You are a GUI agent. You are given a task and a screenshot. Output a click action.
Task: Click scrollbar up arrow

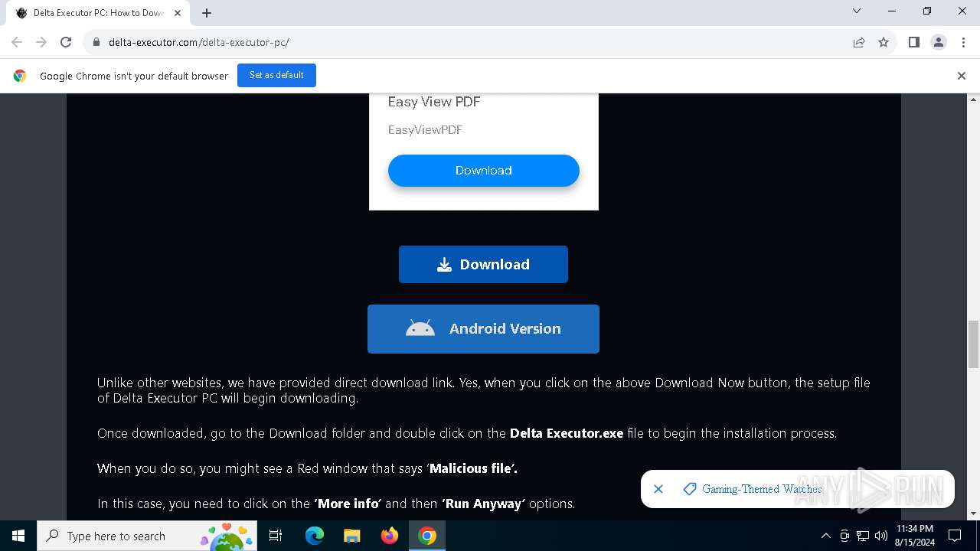[974, 99]
